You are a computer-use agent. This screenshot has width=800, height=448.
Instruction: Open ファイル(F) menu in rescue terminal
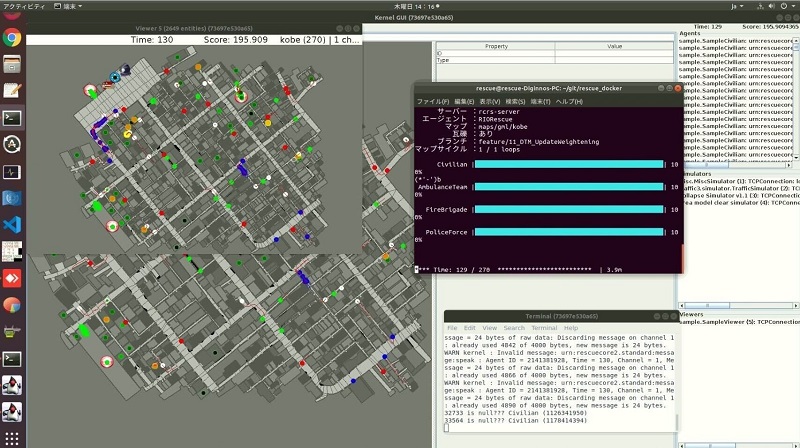coord(432,101)
